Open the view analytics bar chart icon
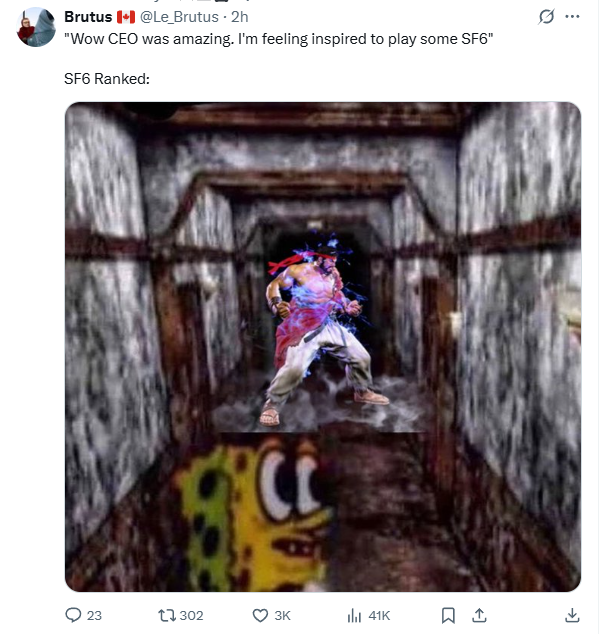The width and height of the screenshot is (607, 634). pos(354,616)
